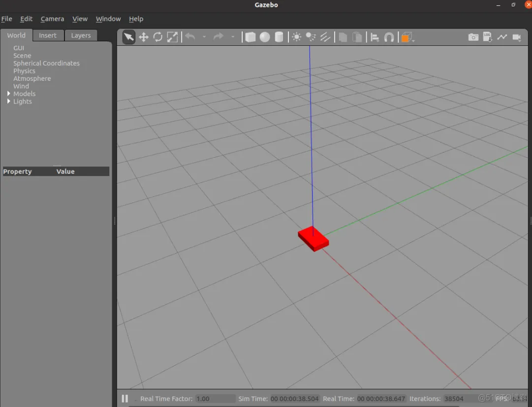Click the Real Time Factor value field
This screenshot has height=407, width=532.
pos(216,399)
